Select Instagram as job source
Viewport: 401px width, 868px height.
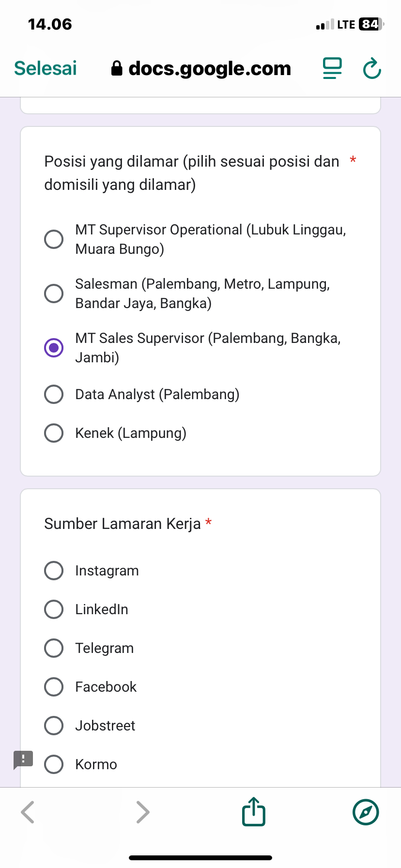[54, 571]
